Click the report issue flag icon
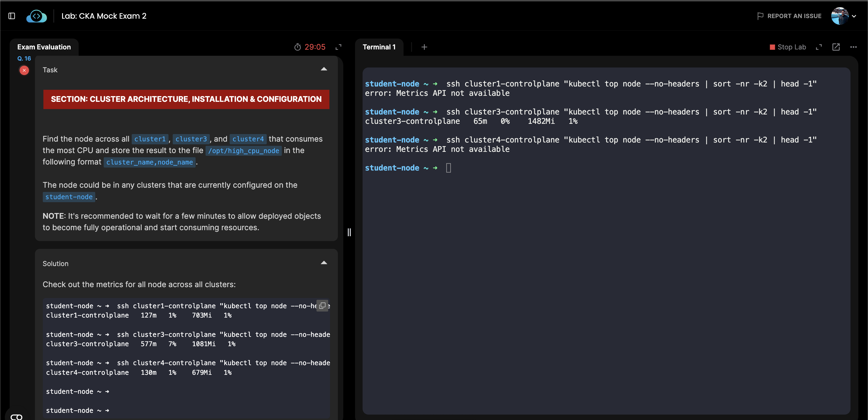The width and height of the screenshot is (868, 420). tap(760, 16)
